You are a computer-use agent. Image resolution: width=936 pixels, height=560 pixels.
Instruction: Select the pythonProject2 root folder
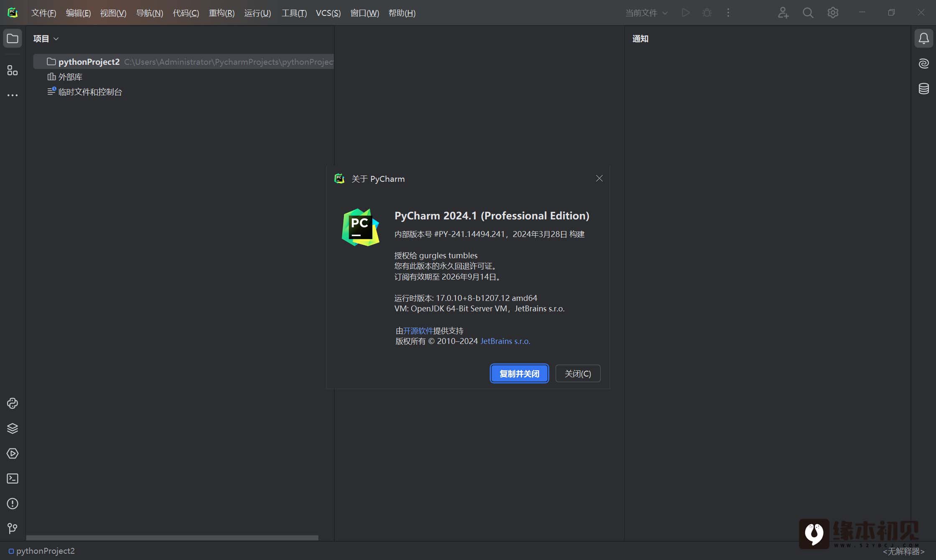184,62
